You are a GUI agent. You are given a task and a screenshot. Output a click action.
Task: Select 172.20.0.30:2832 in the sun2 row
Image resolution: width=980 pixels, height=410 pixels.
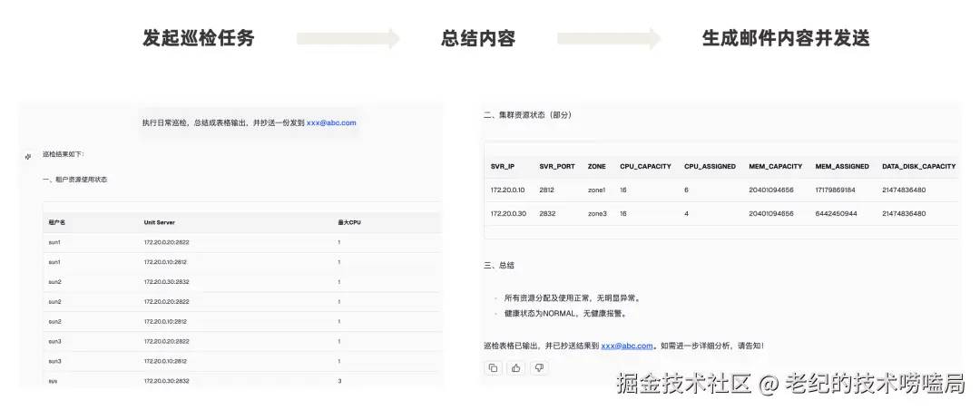point(166,282)
